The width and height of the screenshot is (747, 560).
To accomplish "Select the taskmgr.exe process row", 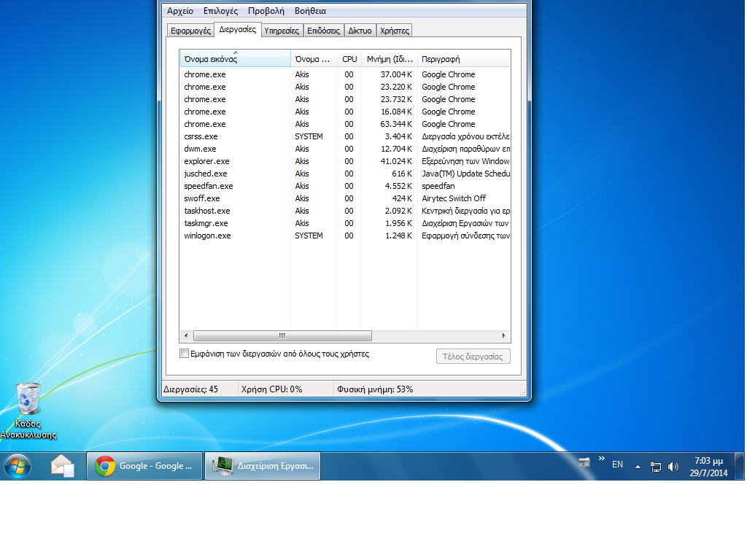I will (x=345, y=223).
